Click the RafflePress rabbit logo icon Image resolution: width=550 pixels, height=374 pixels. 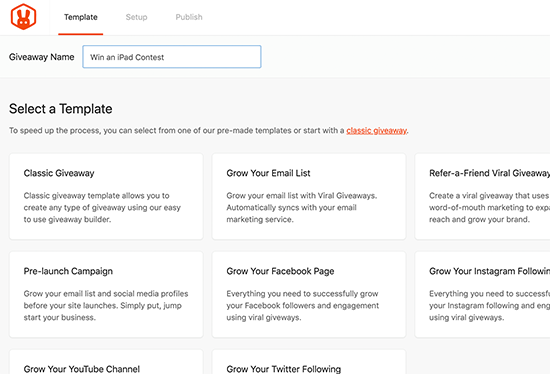(x=24, y=17)
